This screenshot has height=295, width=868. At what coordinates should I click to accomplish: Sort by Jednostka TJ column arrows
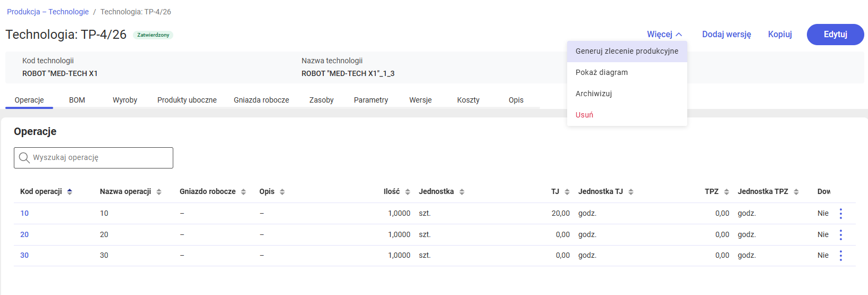click(631, 192)
